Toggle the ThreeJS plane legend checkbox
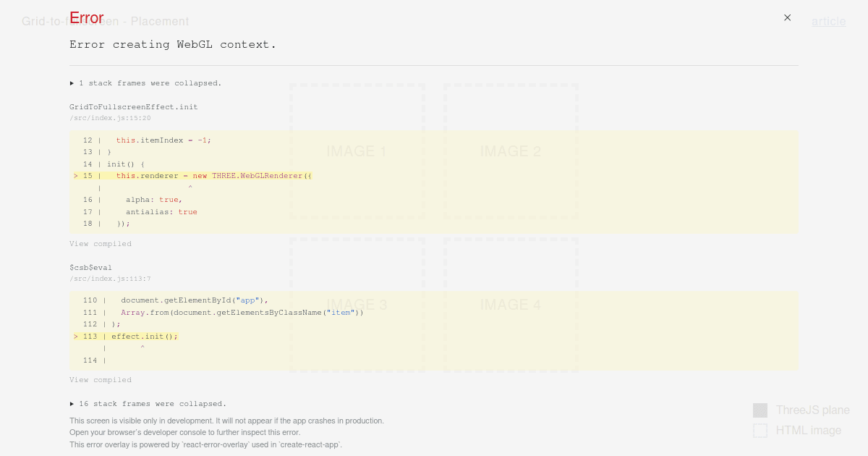This screenshot has height=456, width=868. [x=760, y=410]
